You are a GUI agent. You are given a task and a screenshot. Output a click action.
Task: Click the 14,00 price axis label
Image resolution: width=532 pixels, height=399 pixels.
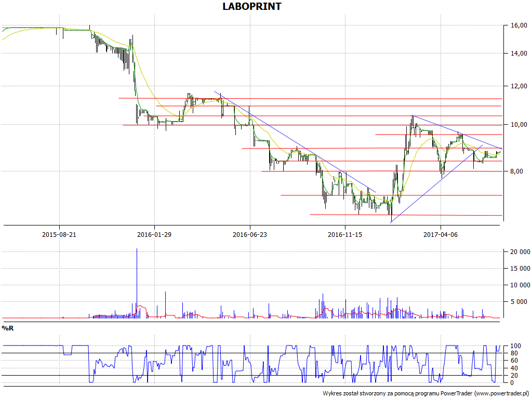[520, 54]
